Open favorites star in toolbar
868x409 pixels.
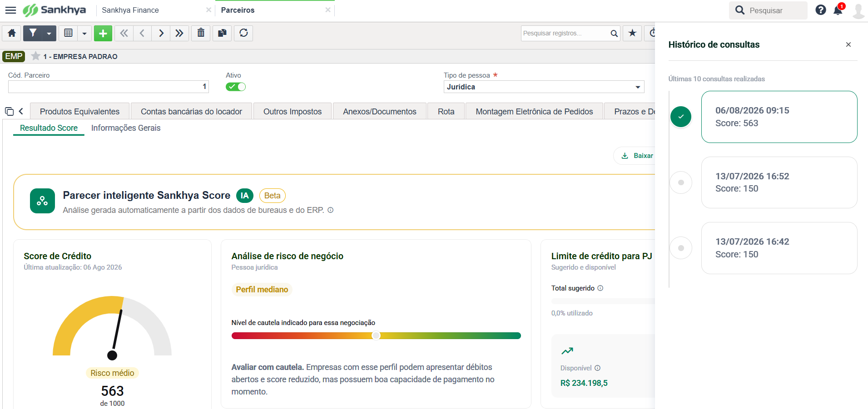(x=632, y=33)
